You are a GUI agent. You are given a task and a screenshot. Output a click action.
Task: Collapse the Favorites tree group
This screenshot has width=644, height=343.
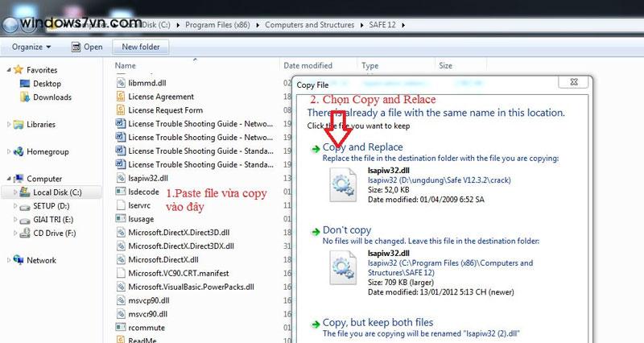click(x=9, y=70)
